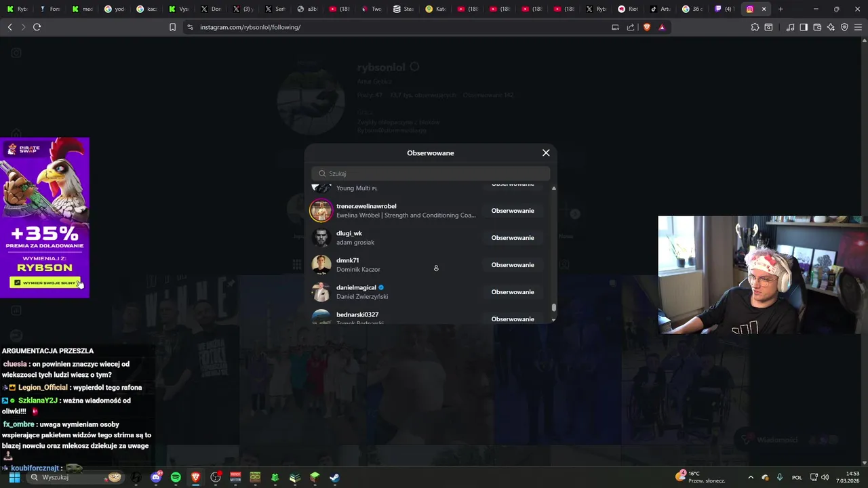Toggle the browser sidebar panel icon
868x488 pixels.
[x=804, y=27]
